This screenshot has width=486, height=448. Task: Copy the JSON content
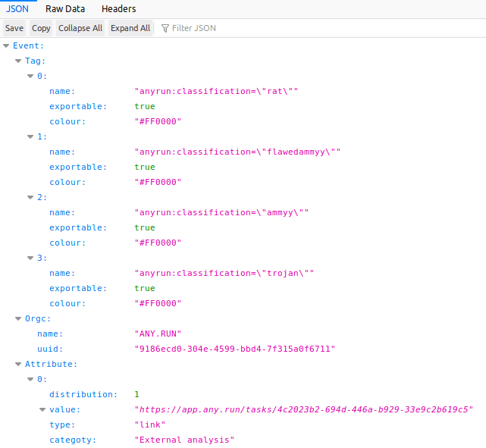pos(41,28)
